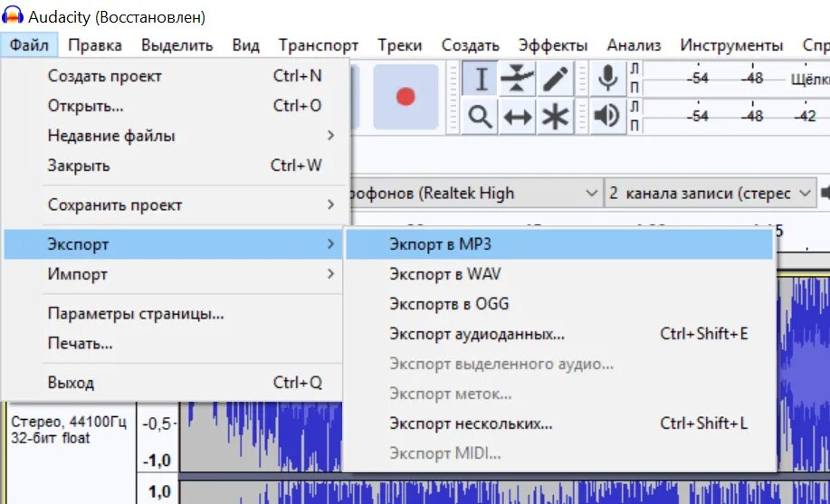Select the Multi-tool asterisk icon
This screenshot has width=830, height=504.
click(555, 117)
